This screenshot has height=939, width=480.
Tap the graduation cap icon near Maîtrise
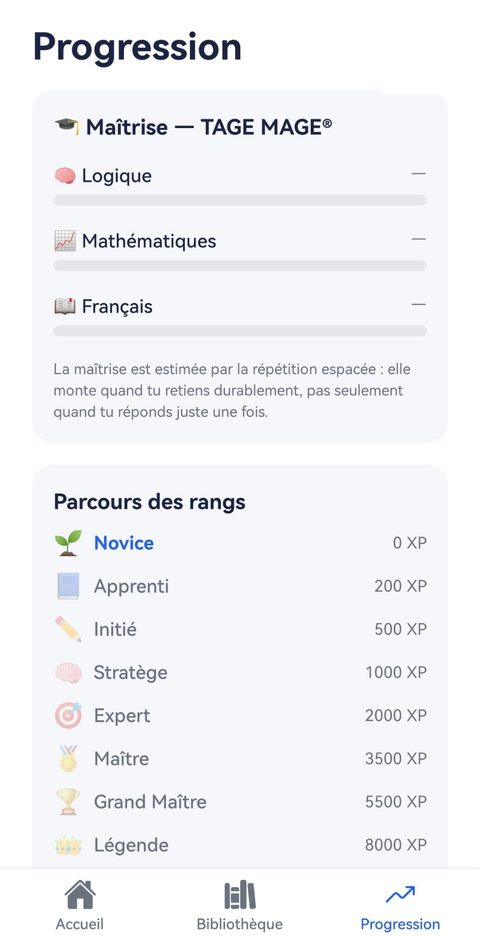click(66, 126)
